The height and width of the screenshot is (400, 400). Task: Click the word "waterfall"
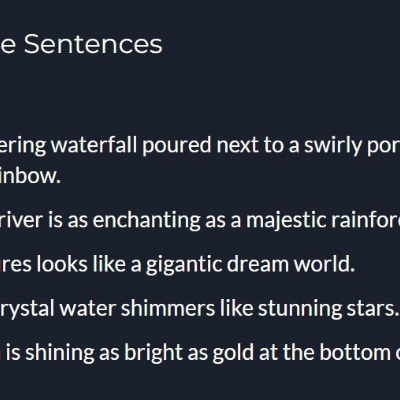click(94, 145)
